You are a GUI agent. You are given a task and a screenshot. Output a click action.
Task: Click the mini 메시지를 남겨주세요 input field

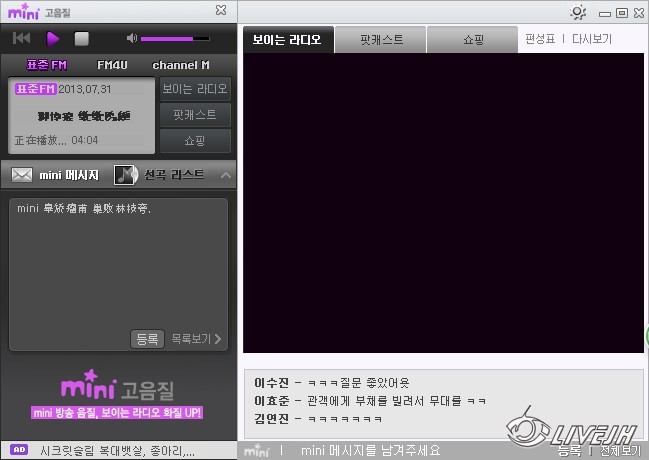[370, 450]
